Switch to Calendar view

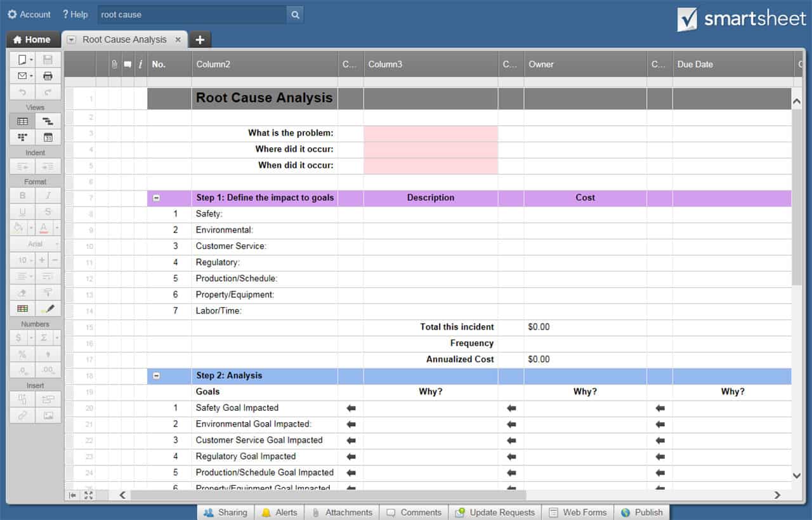[48, 137]
